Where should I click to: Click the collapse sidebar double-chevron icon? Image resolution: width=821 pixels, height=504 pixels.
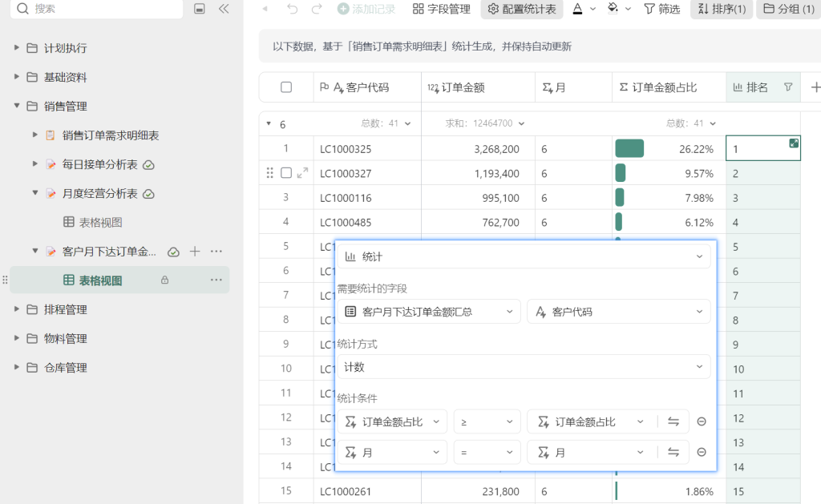(224, 8)
